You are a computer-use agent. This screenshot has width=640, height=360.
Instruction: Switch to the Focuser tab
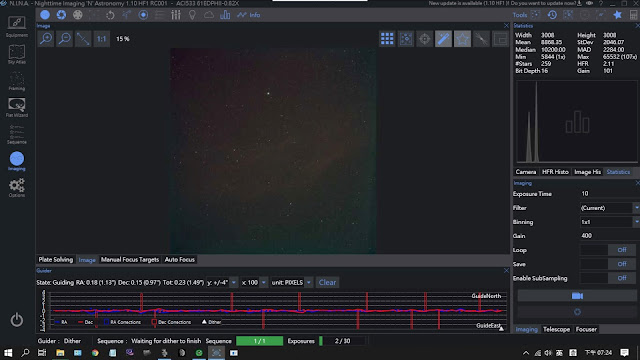point(586,329)
